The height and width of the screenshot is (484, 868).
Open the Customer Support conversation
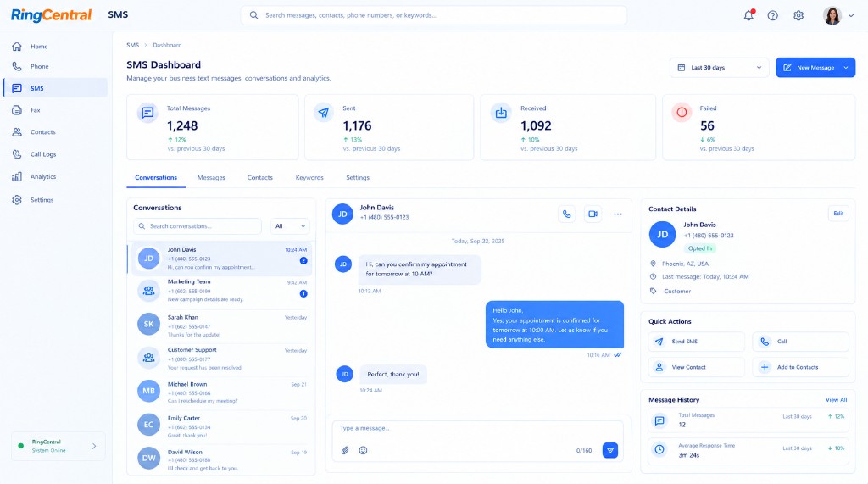[220, 359]
